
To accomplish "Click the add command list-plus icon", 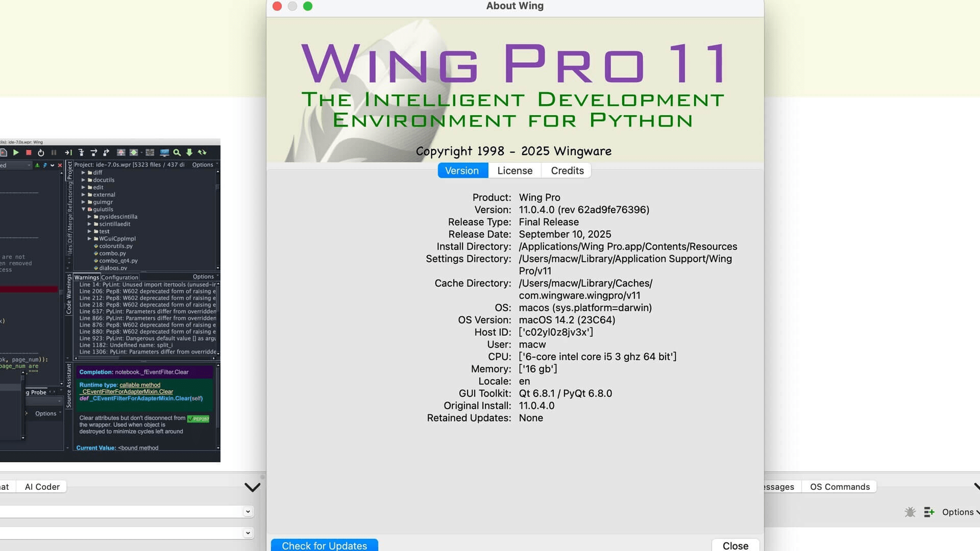I will pos(929,512).
